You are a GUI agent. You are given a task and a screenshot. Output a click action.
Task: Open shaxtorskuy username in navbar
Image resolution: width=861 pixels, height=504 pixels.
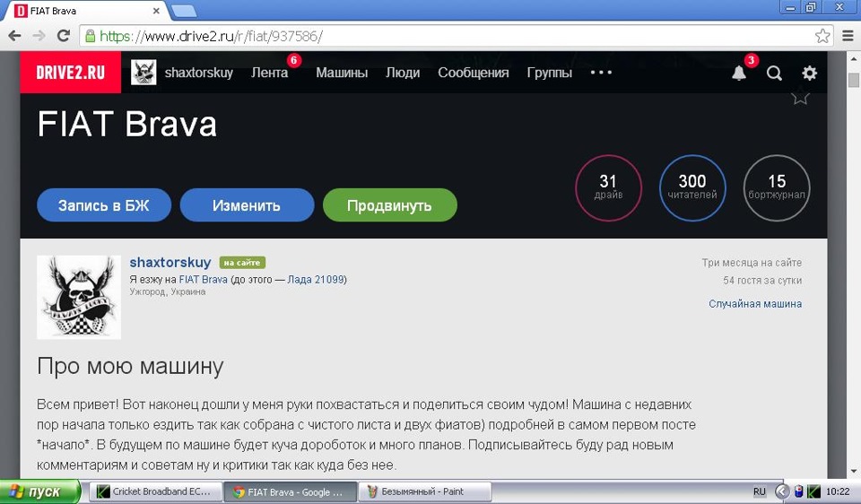[199, 73]
